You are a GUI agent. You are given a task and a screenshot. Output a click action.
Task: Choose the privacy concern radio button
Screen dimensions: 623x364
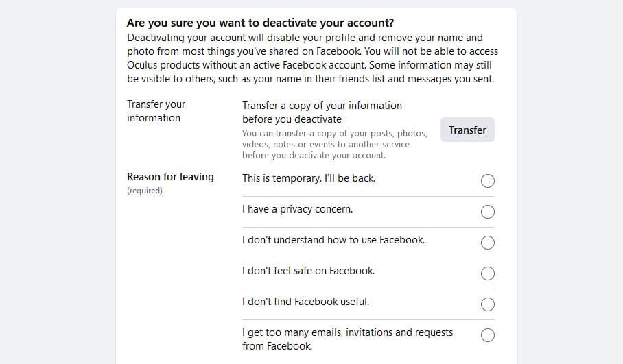(x=488, y=212)
